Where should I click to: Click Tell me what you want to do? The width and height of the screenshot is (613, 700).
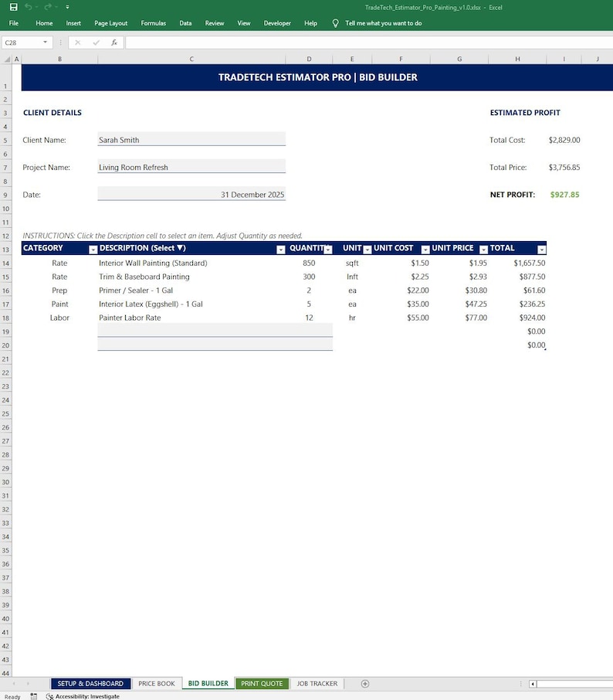[383, 23]
